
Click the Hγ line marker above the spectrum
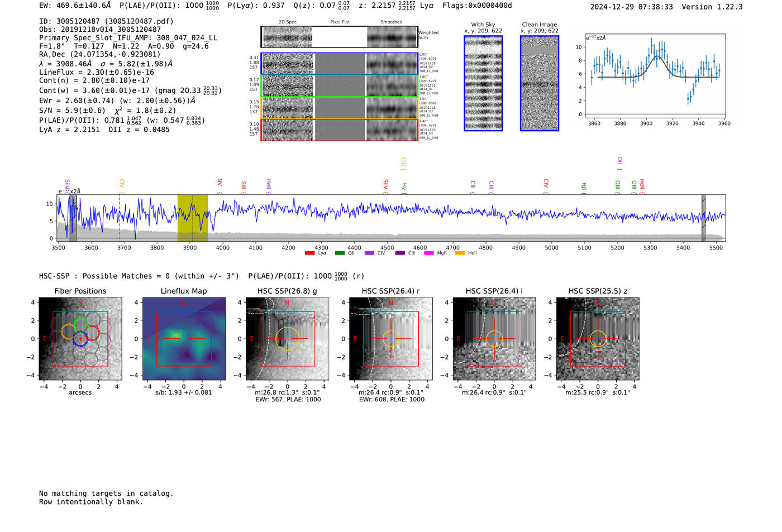pos(404,188)
